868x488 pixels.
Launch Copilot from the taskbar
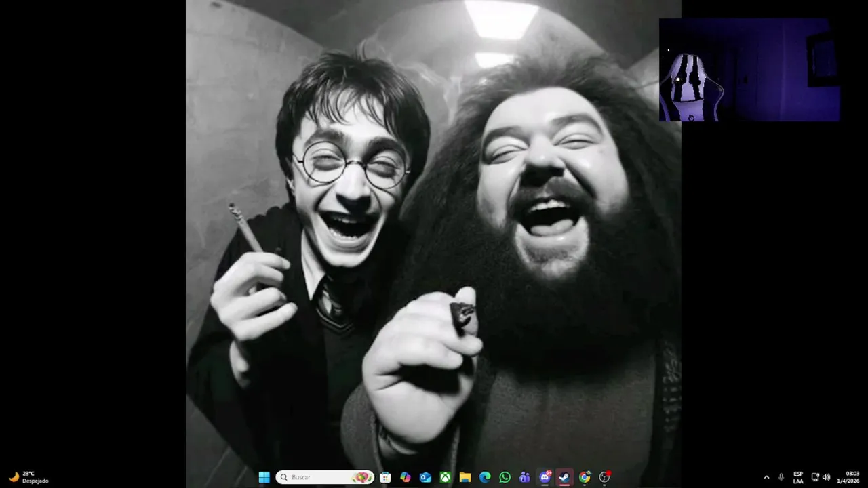pyautogui.click(x=406, y=477)
